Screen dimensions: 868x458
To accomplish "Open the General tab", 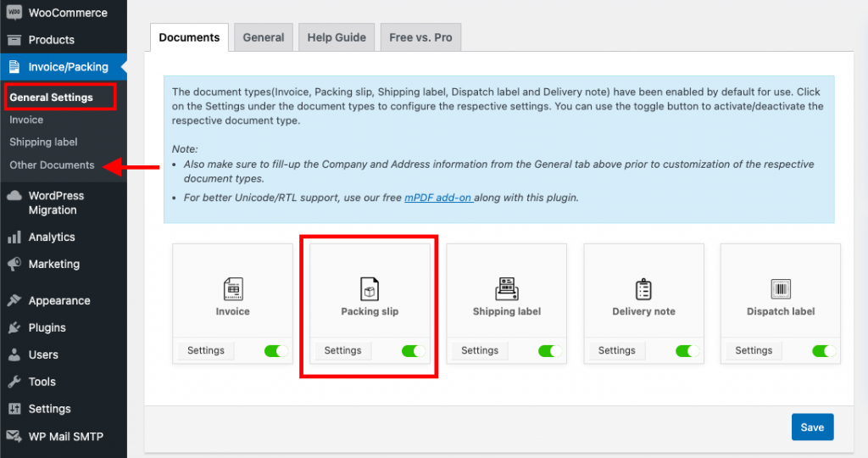I will pyautogui.click(x=264, y=37).
